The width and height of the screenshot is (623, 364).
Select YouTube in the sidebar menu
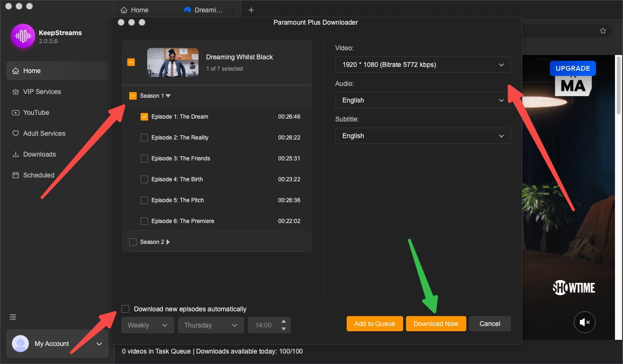tap(36, 112)
